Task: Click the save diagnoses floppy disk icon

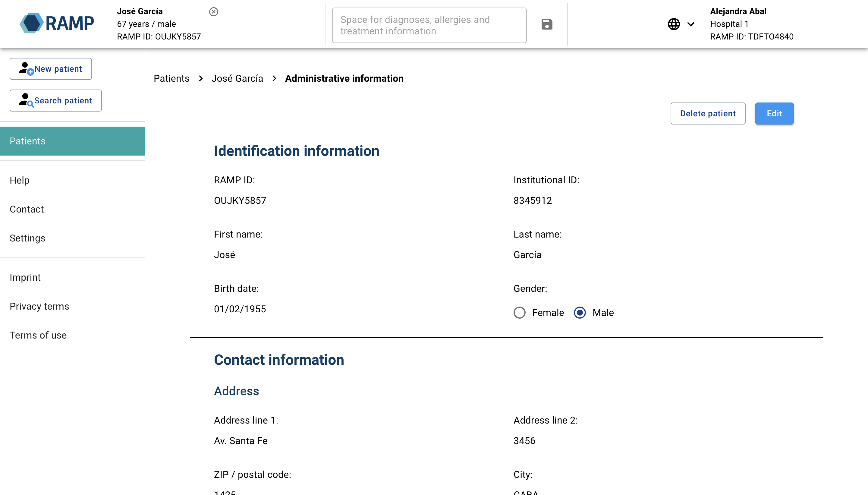Action: point(546,24)
